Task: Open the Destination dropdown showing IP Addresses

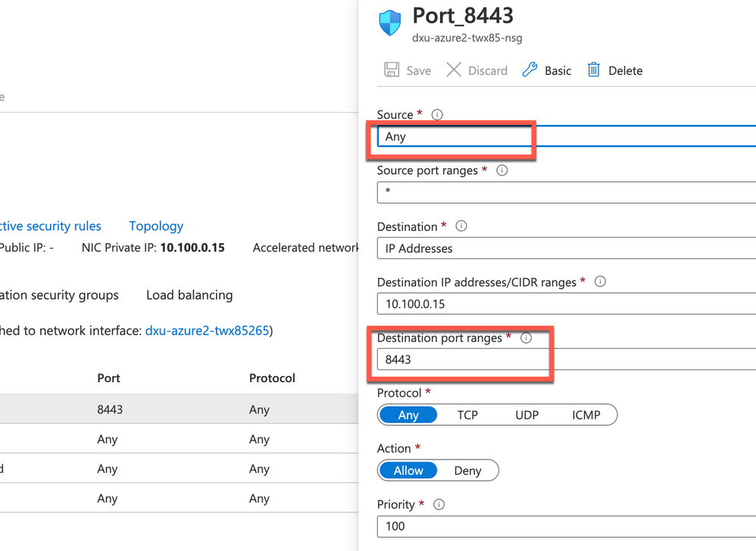Action: (x=567, y=248)
